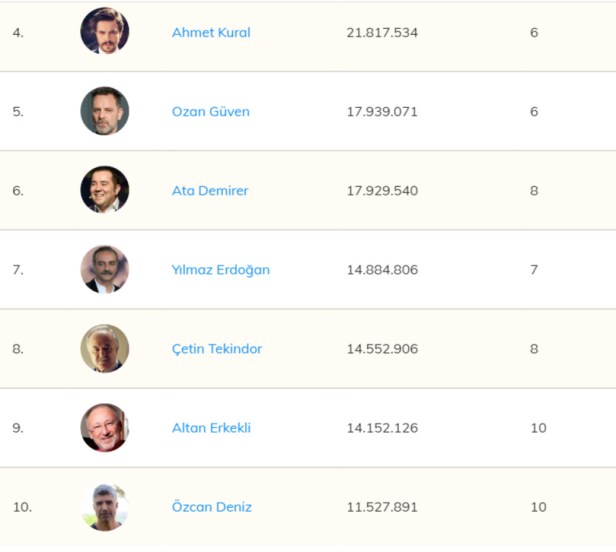Click the round photo in Ata Demirer's row
Image resolution: width=616 pixels, height=552 pixels.
pyautogui.click(x=105, y=190)
